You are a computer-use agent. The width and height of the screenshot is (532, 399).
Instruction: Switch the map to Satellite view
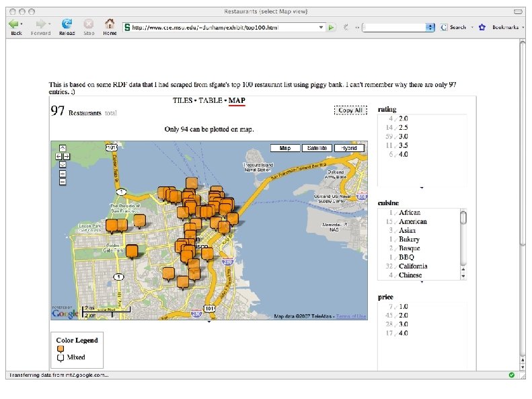click(317, 148)
